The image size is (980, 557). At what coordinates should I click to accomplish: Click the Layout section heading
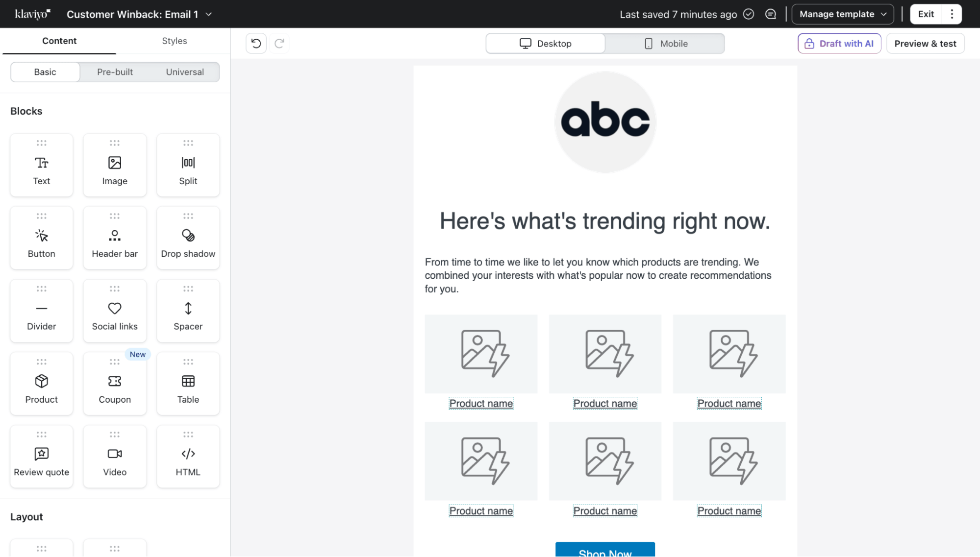26,517
